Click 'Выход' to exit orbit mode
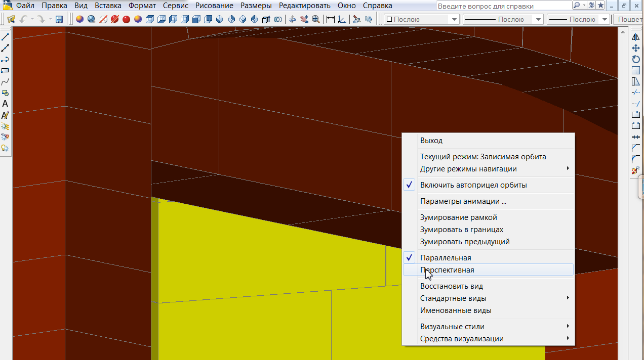This screenshot has width=644, height=360. point(431,141)
